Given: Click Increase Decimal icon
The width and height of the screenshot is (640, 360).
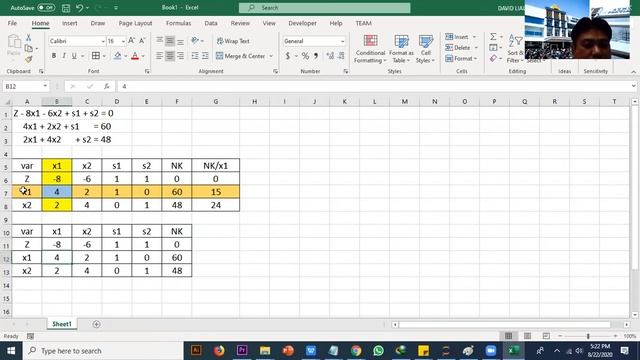Looking at the screenshot, I should click(330, 56).
